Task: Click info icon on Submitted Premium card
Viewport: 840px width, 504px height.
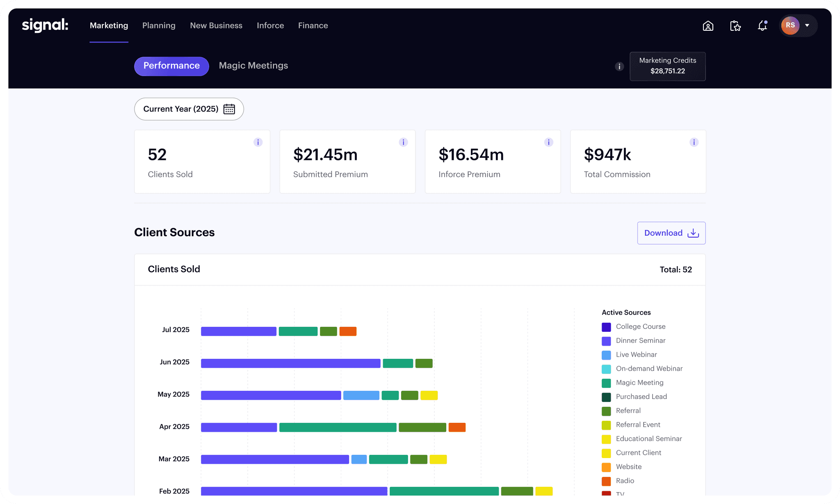Action: pyautogui.click(x=403, y=142)
